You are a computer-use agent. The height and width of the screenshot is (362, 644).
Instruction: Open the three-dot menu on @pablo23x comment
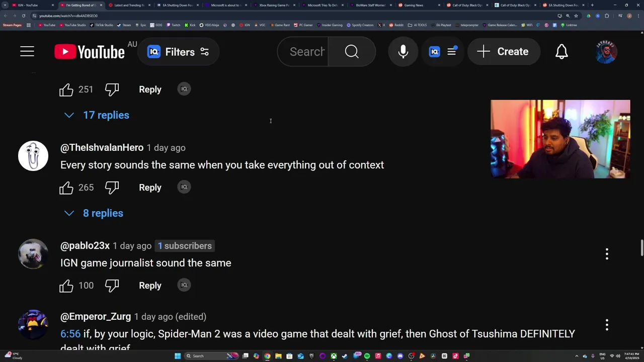tap(607, 254)
